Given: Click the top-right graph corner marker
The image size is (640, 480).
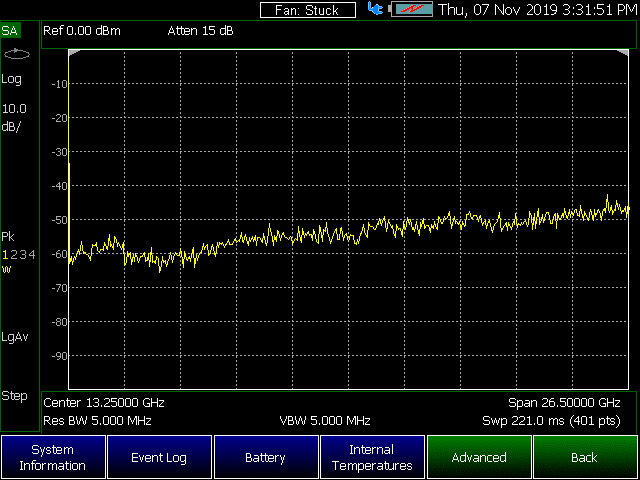Looking at the screenshot, I should click(x=623, y=53).
